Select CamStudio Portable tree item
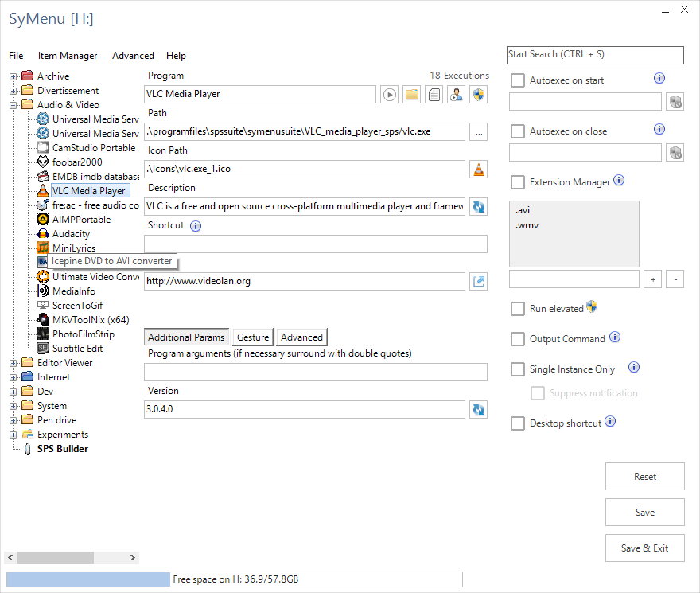Image resolution: width=700 pixels, height=593 pixels. pyautogui.click(x=94, y=148)
